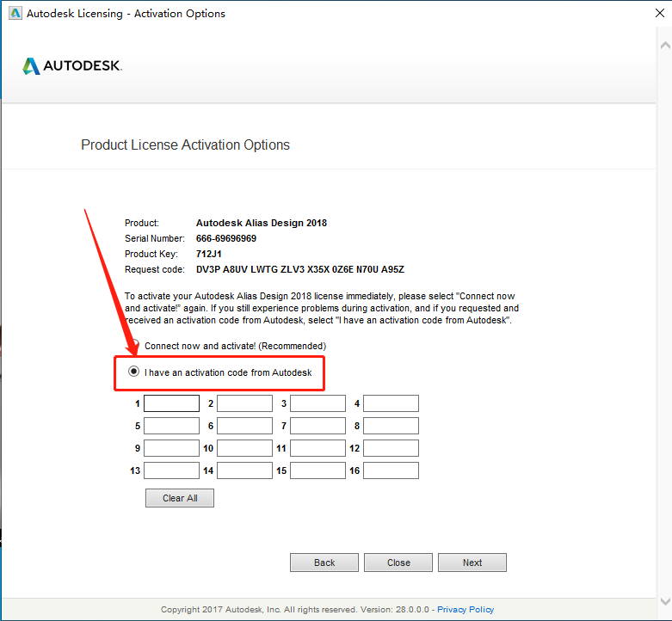Focus activation code field 16

pyautogui.click(x=391, y=470)
